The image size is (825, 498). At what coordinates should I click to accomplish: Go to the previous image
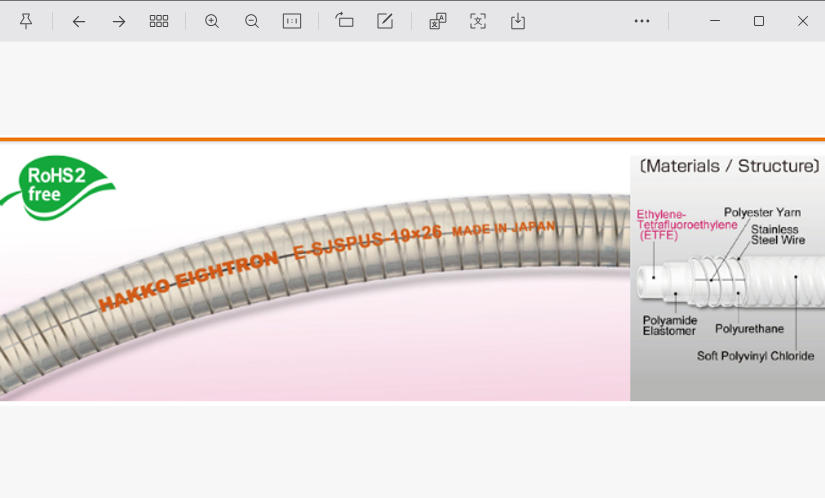point(79,21)
